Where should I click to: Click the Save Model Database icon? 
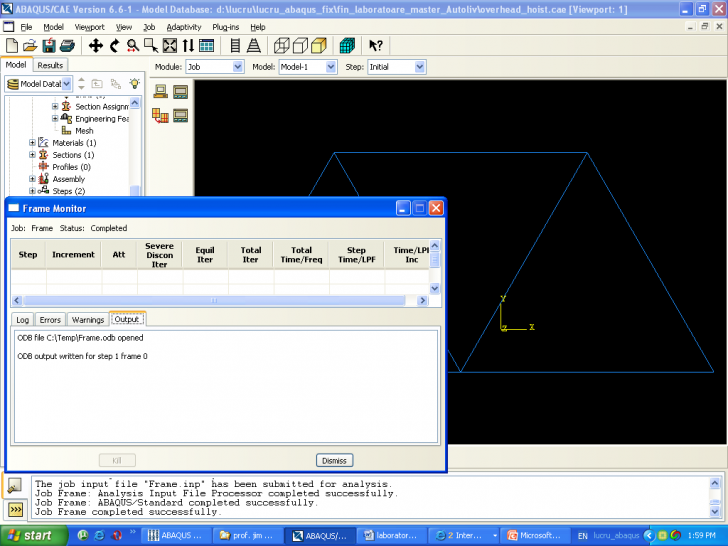point(48,46)
